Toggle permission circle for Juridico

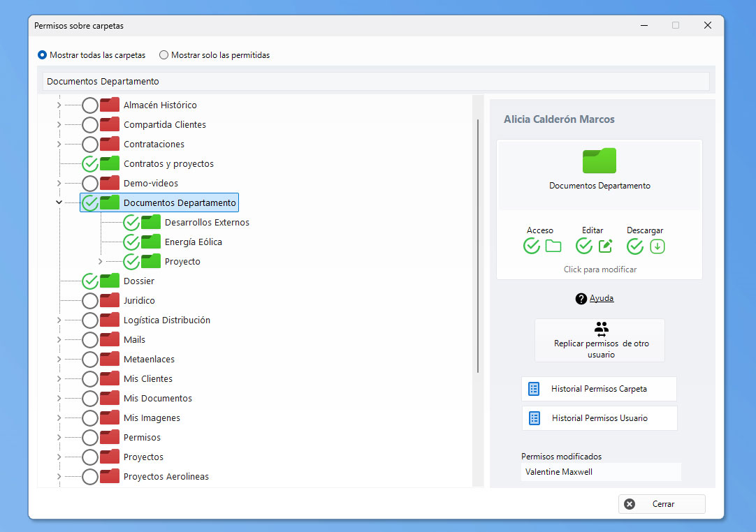[x=90, y=300]
